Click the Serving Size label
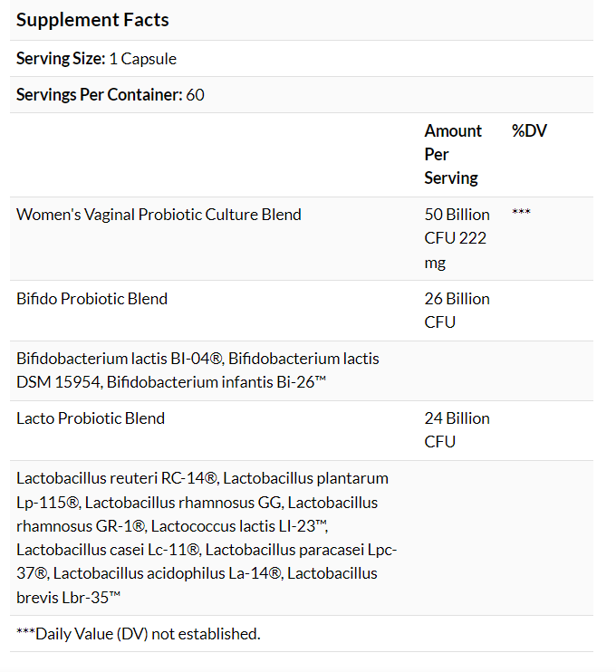616x672 pixels. pyautogui.click(x=60, y=59)
